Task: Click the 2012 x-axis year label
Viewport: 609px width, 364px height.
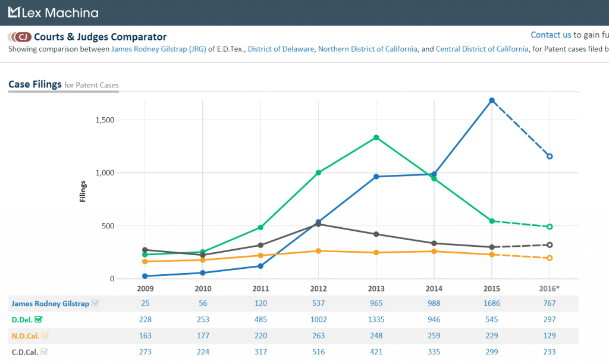Action: (319, 288)
